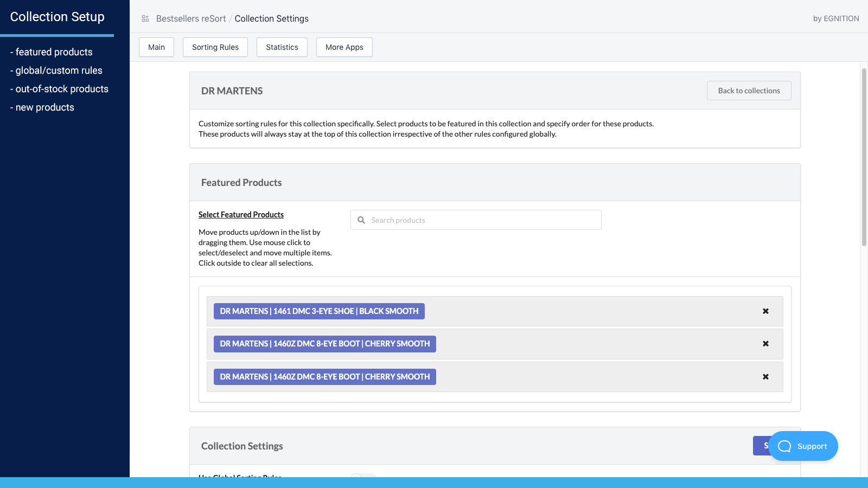Click the Bestsellers reSort breadcrumb
Screen dimensions: 868x488
pyautogui.click(x=191, y=18)
